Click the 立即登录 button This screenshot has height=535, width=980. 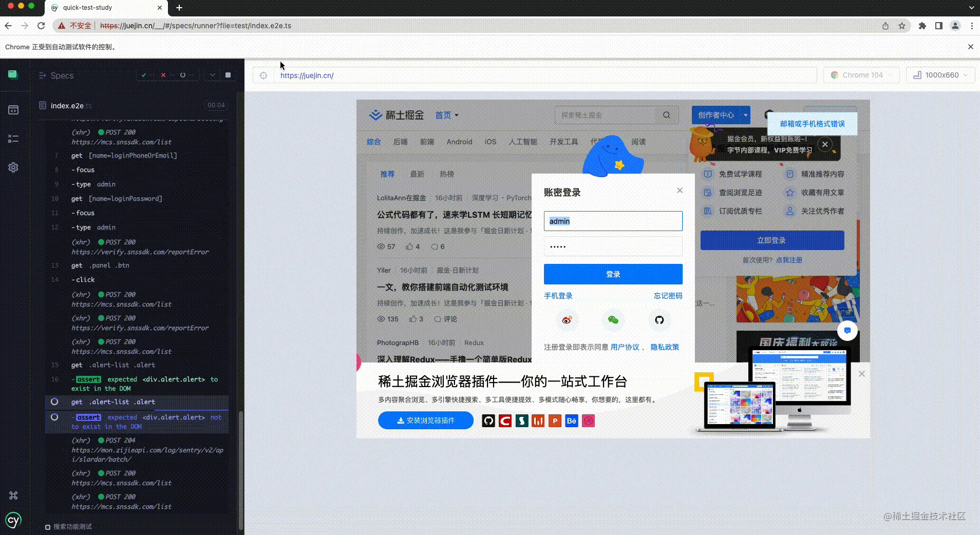(x=772, y=240)
